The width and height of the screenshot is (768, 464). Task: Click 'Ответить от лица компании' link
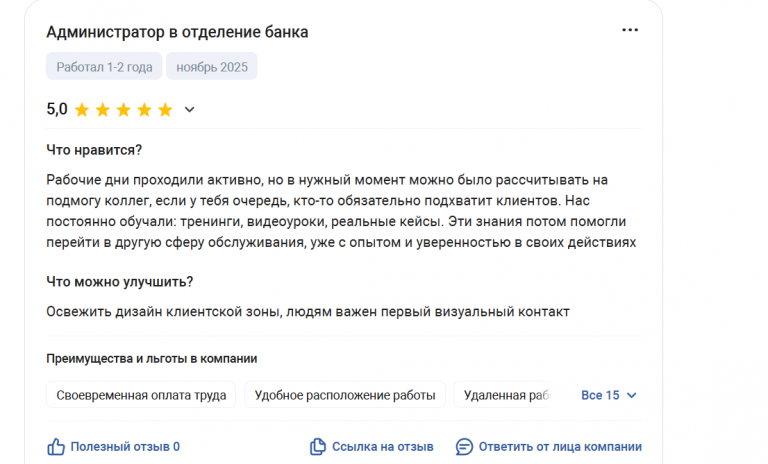(x=560, y=446)
